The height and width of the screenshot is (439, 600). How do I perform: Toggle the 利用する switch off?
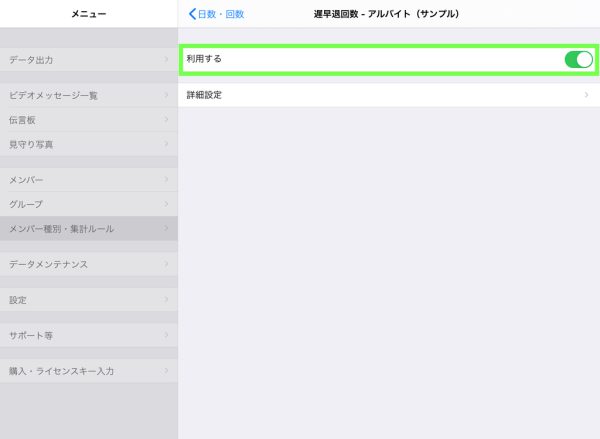coord(578,59)
